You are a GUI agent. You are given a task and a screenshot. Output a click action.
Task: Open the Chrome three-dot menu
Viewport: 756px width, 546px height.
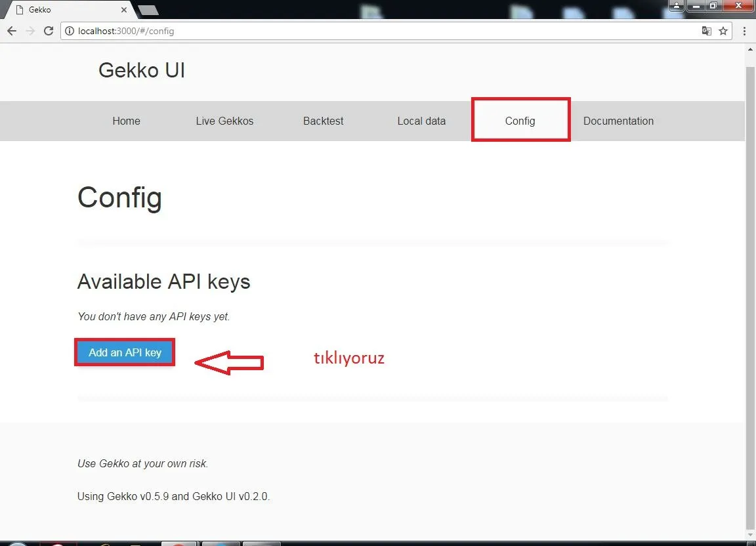coord(744,31)
